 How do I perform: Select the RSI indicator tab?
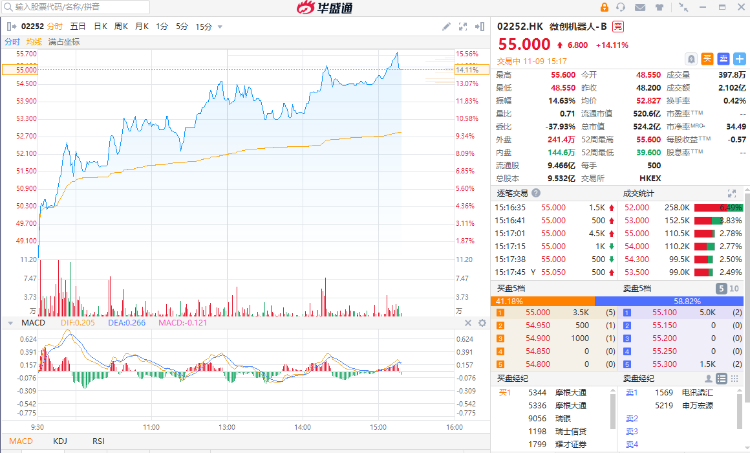98,441
